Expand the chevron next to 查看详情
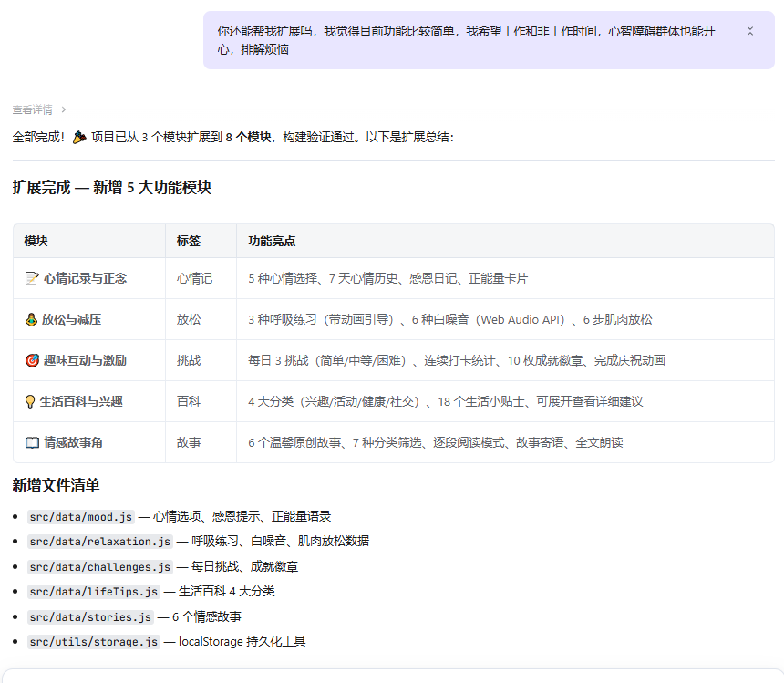784x683 pixels. click(x=64, y=109)
